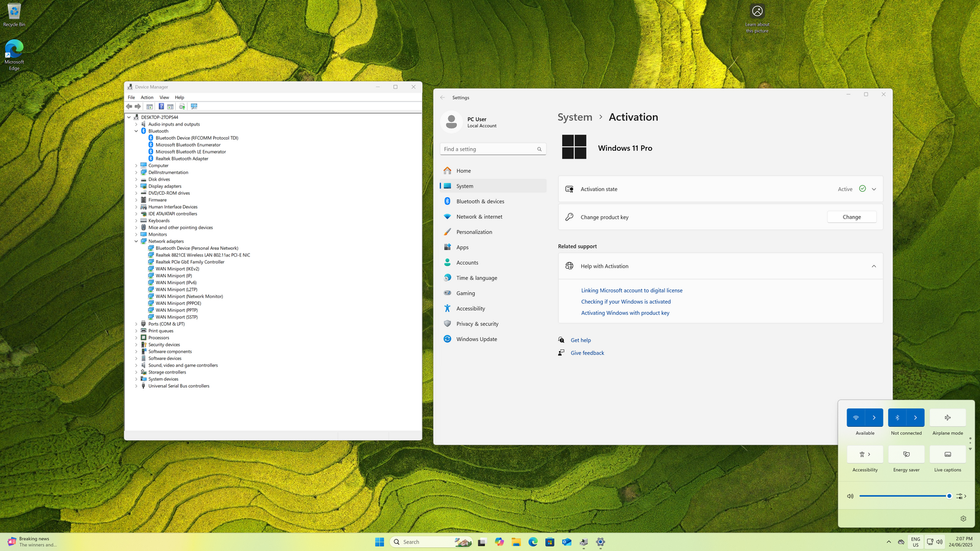980x551 pixels.
Task: Open Linking Microsoft account to digital license
Action: point(631,291)
